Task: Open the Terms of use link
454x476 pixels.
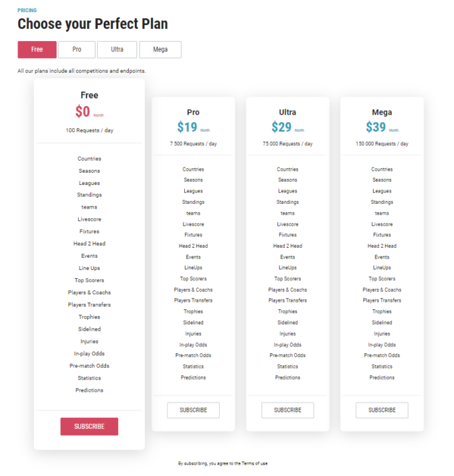Action: pyautogui.click(x=255, y=463)
